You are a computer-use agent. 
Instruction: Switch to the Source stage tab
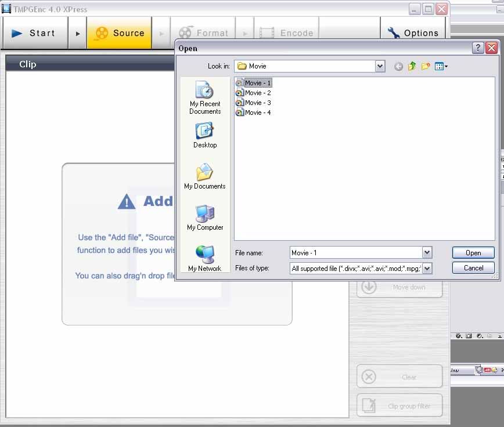pyautogui.click(x=119, y=33)
